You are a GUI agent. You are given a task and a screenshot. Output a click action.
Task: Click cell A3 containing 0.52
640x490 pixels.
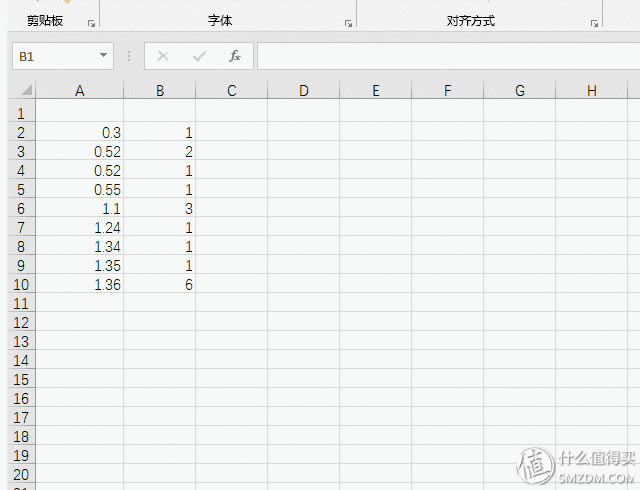coord(80,151)
